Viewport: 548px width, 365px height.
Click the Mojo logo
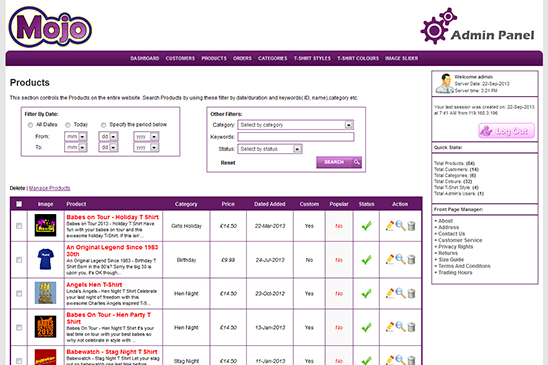tap(50, 27)
